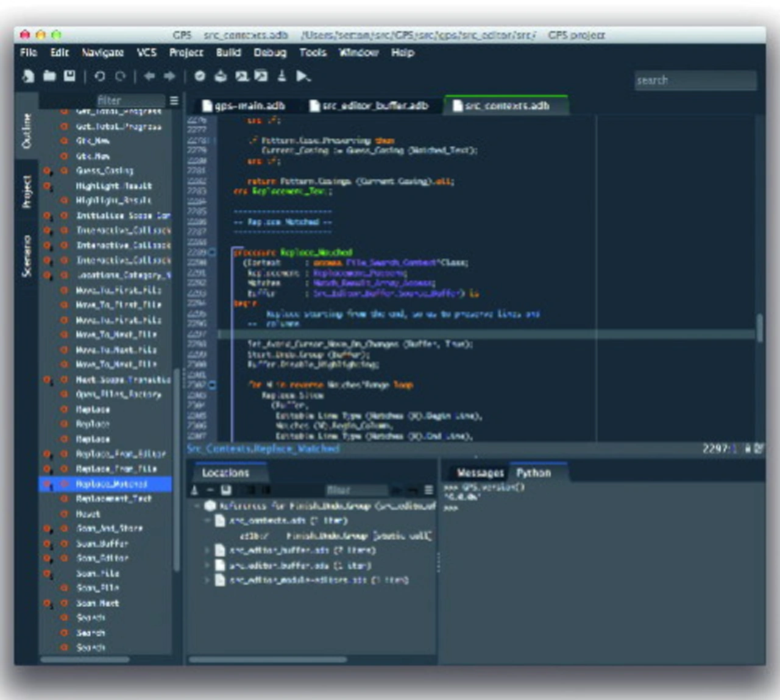Click the search input field
The width and height of the screenshot is (780, 700).
[x=695, y=80]
